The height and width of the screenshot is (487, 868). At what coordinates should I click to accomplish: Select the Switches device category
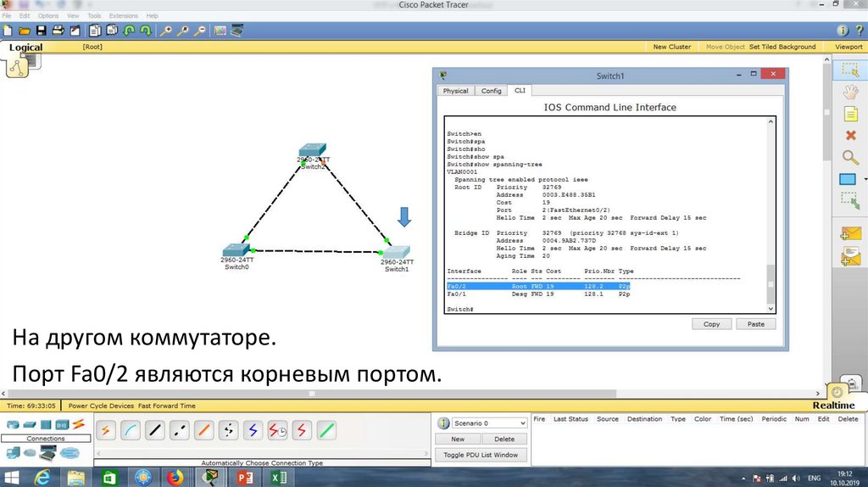point(30,425)
